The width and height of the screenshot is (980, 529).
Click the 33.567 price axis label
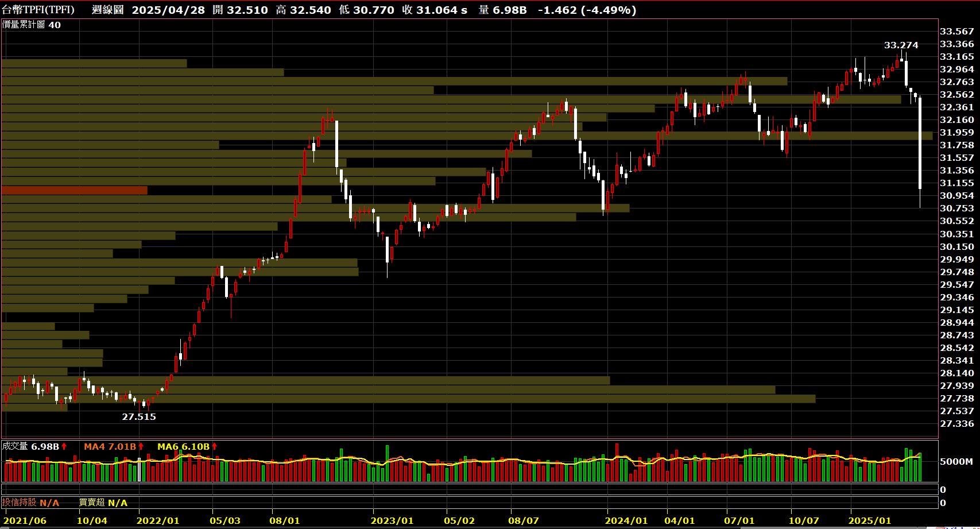click(x=957, y=31)
